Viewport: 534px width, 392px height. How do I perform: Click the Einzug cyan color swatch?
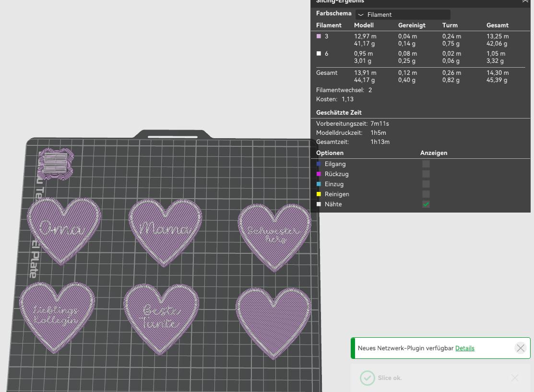[319, 184]
